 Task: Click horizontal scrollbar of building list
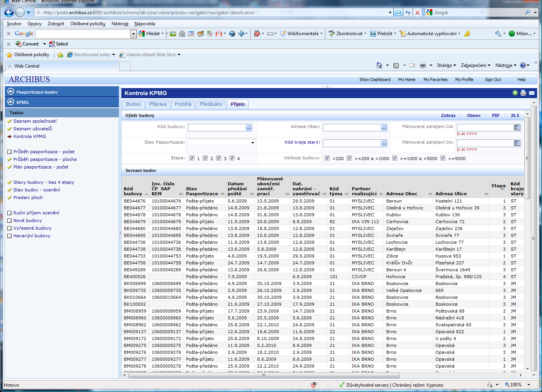point(264,376)
